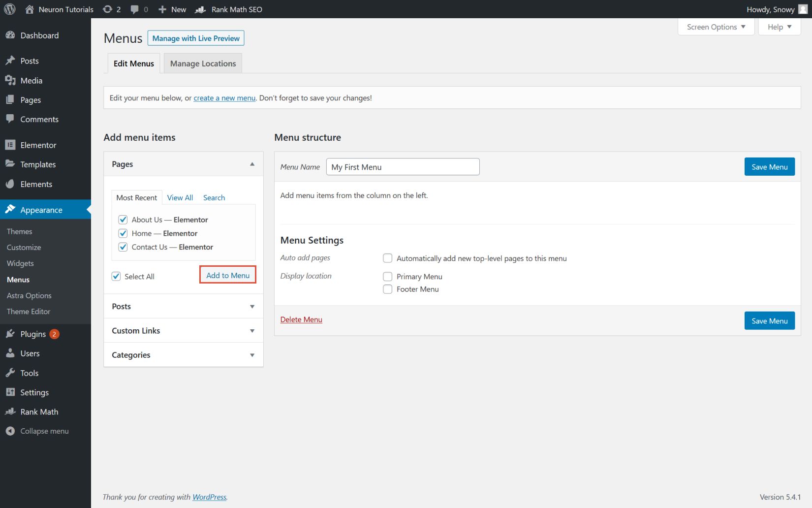
Task: Click the WordPress logo in the admin bar
Action: [x=9, y=9]
